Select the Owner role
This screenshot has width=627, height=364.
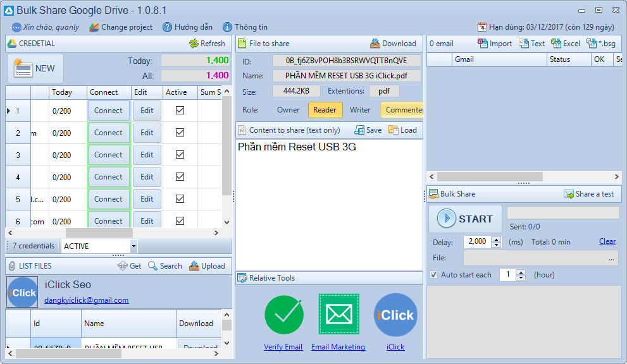(288, 110)
